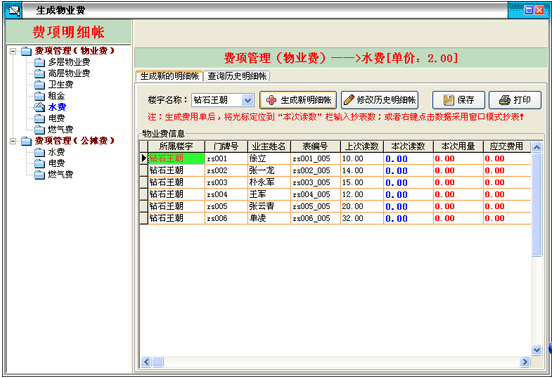Click owner name 朴永军
Viewport: 552px width, 378px height.
(262, 183)
